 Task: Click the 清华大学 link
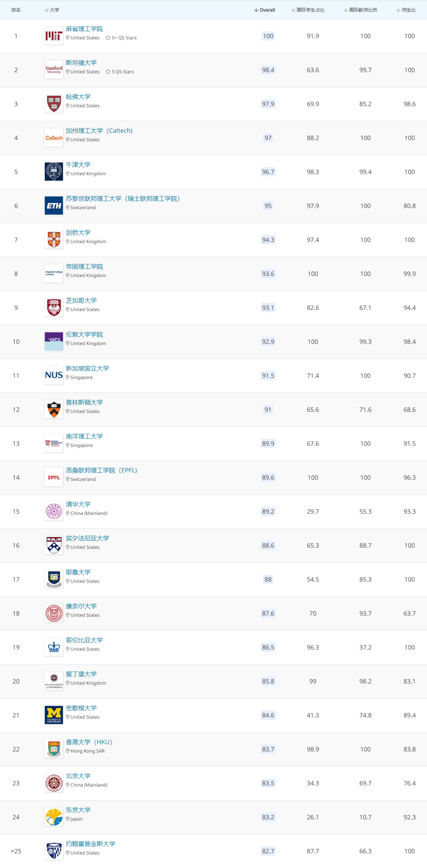pos(78,504)
